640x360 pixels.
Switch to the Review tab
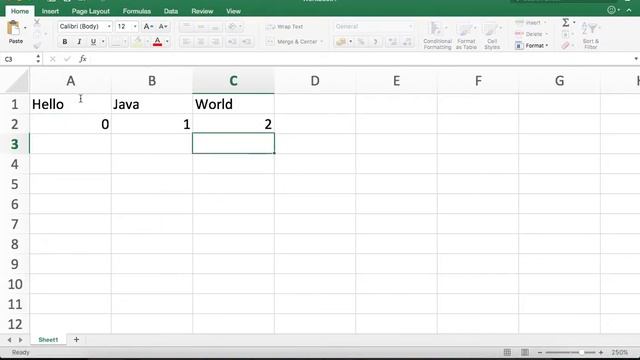pyautogui.click(x=202, y=11)
